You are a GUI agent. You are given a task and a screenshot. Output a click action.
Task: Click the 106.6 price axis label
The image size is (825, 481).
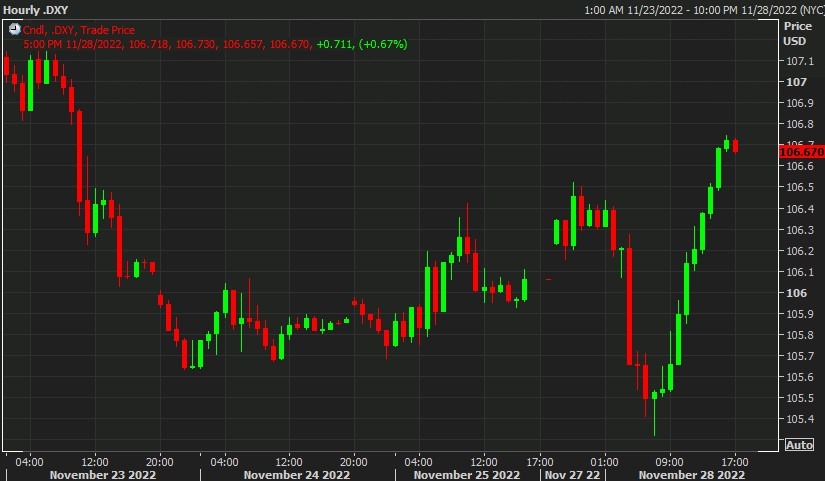point(799,166)
